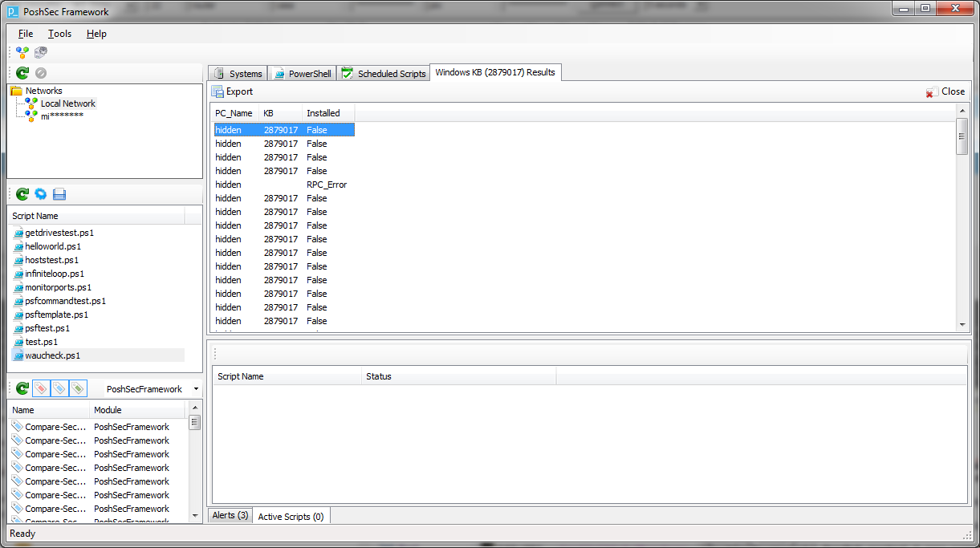
Task: Switch to the PowerShell tab
Action: click(x=302, y=73)
